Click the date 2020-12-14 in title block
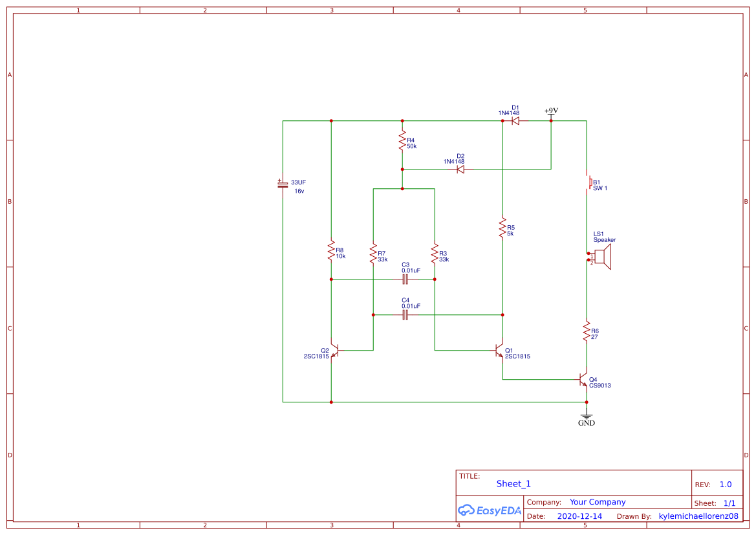This screenshot has width=756, height=535. 579,516
